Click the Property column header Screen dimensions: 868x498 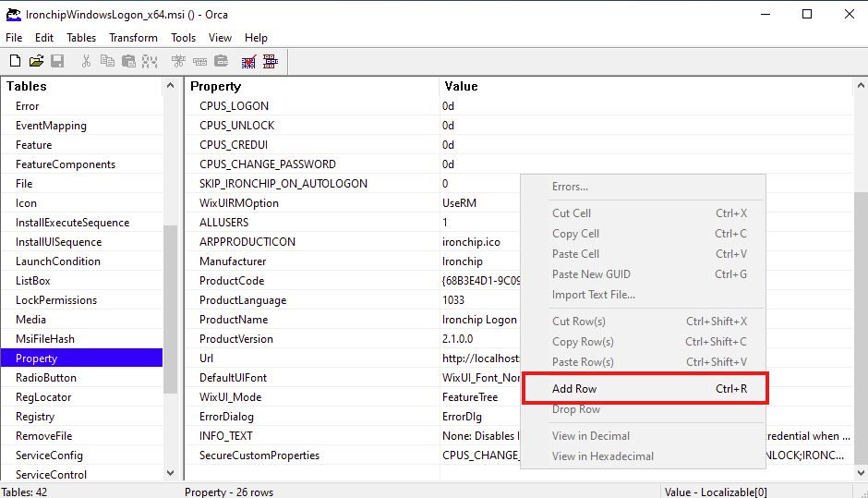(215, 86)
